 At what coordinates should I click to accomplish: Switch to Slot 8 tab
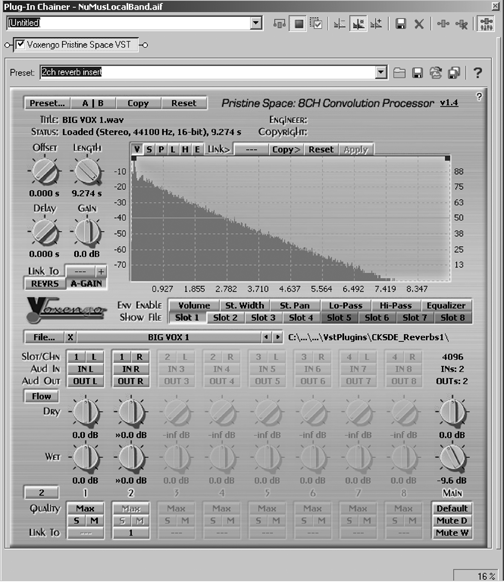tap(452, 318)
